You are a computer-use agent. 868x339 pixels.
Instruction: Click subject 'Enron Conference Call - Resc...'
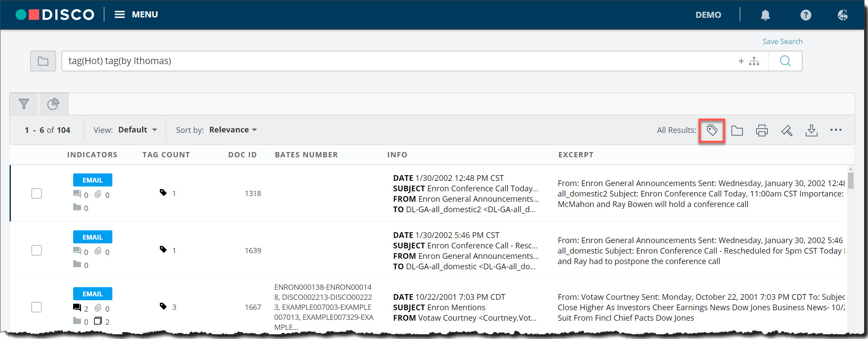click(x=483, y=246)
